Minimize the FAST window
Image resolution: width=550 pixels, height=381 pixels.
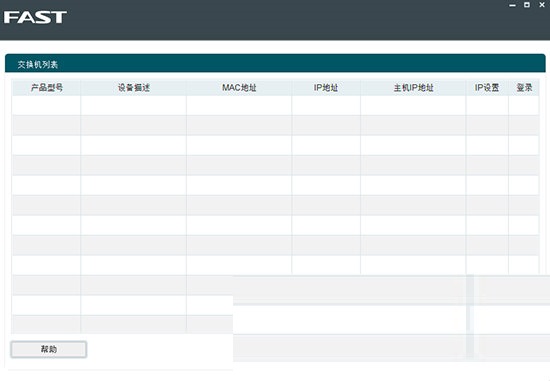512,5
